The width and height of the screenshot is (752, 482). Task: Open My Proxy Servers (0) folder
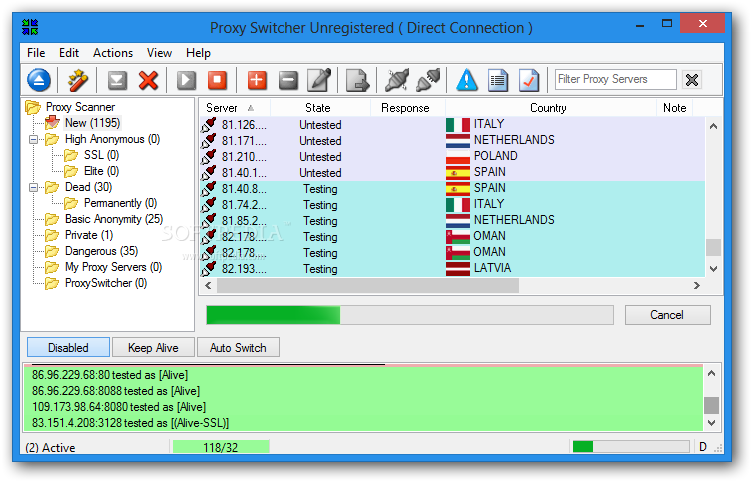(113, 267)
